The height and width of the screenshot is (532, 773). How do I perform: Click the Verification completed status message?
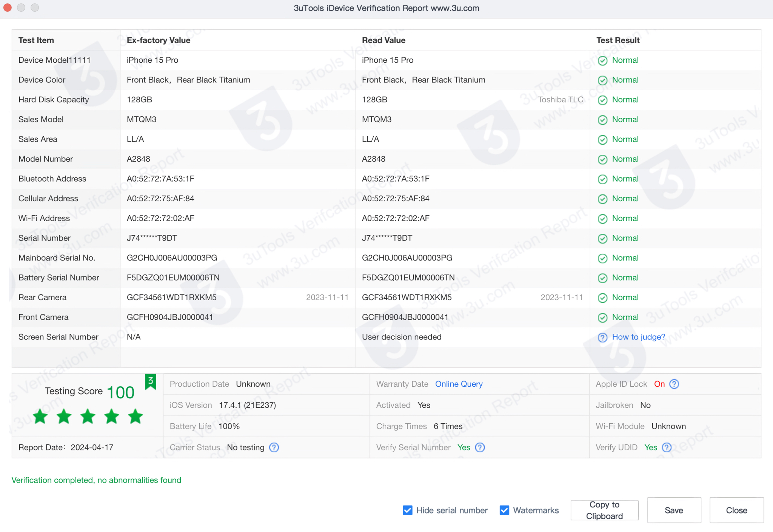[x=96, y=480]
